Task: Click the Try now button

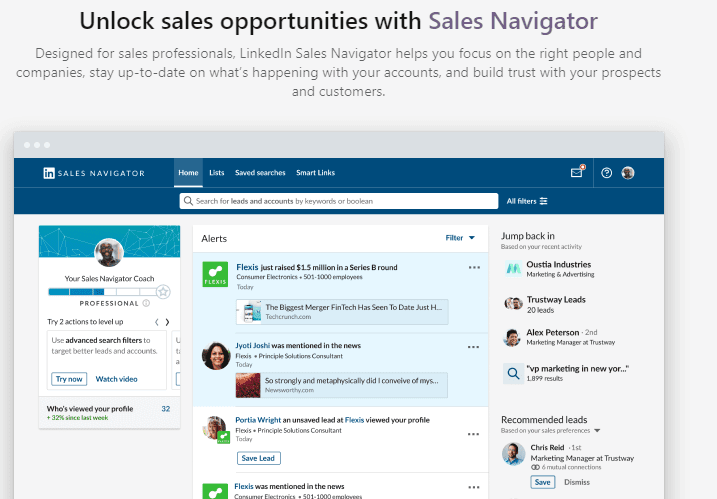Action: point(69,379)
